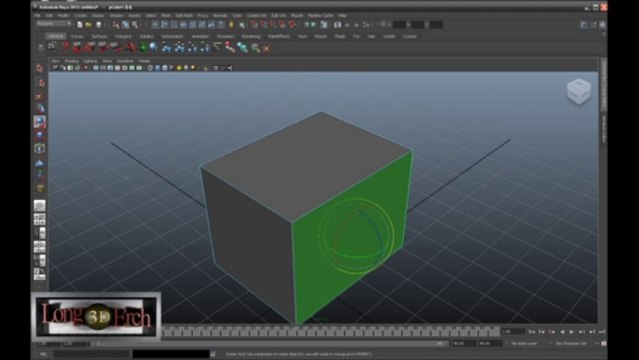Screen dimensions: 639x360
Task: Open the Modify menu
Action: (63, 15)
